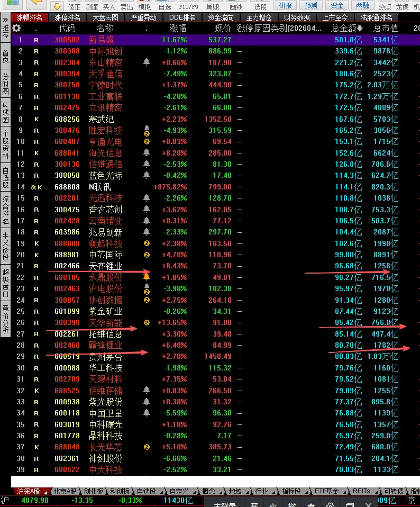Click the alert bell for 信维通信

147,164
